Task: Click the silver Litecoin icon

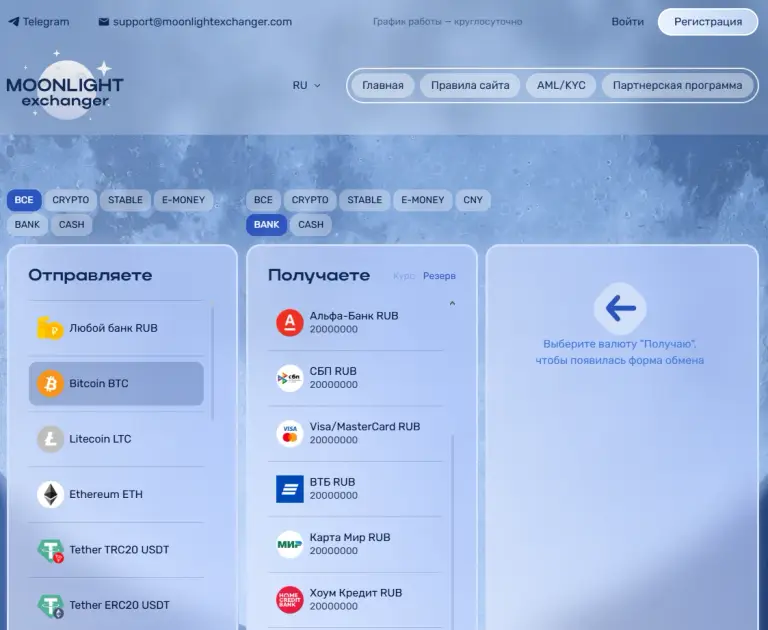Action: pos(50,439)
